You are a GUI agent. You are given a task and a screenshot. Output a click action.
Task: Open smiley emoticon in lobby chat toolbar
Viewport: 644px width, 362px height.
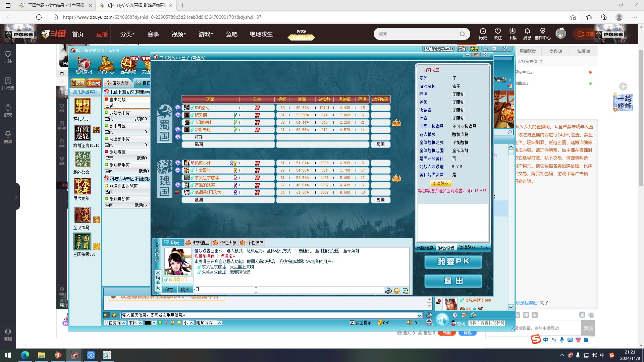(179, 323)
